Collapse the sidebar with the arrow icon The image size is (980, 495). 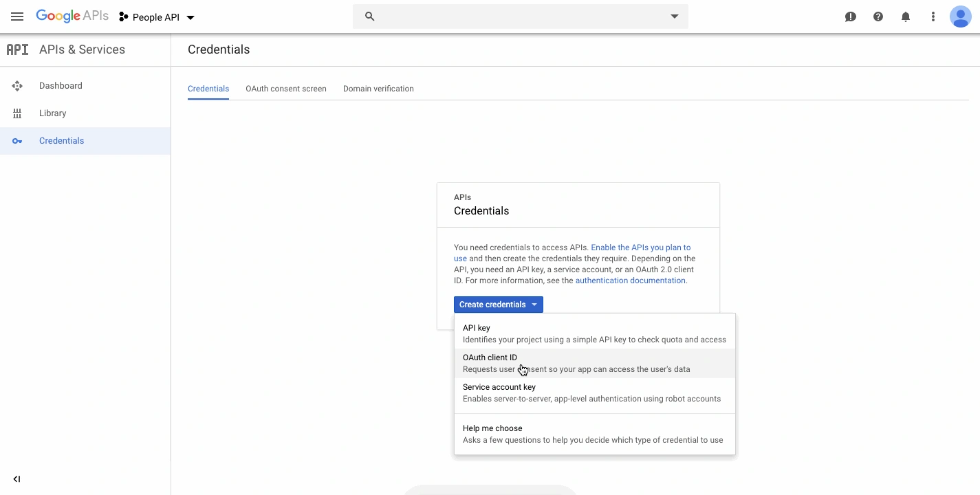(17, 479)
